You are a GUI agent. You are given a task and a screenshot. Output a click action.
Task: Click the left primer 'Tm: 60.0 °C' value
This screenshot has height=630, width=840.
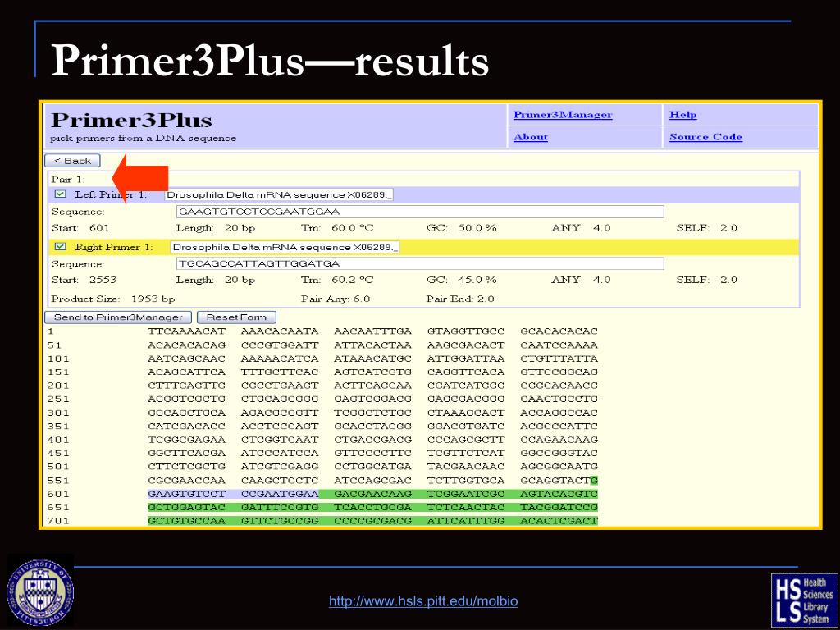(x=337, y=228)
